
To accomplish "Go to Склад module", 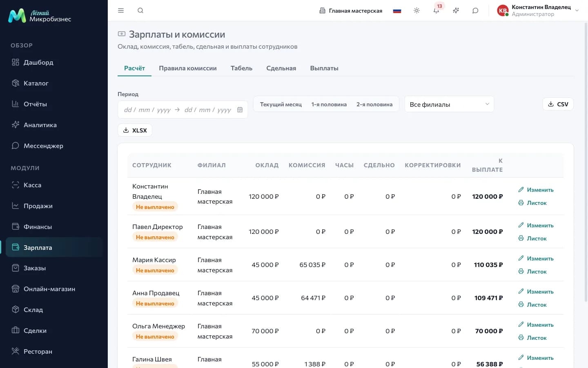I will pos(54,310).
